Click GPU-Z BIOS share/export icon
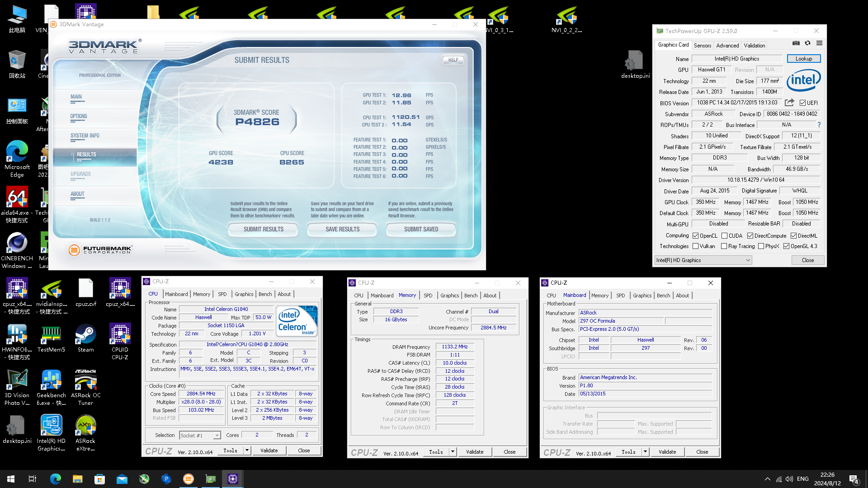This screenshot has height=488, width=868. [x=789, y=103]
